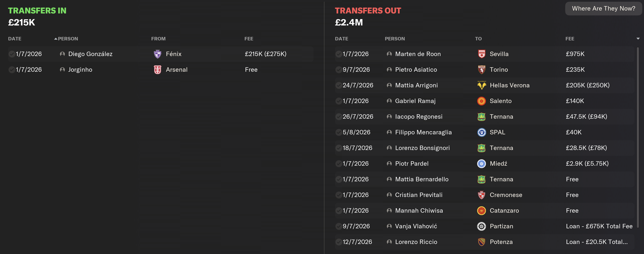The width and height of the screenshot is (644, 254).
Task: Sort Transfers In by the From header
Action: [x=158, y=39]
